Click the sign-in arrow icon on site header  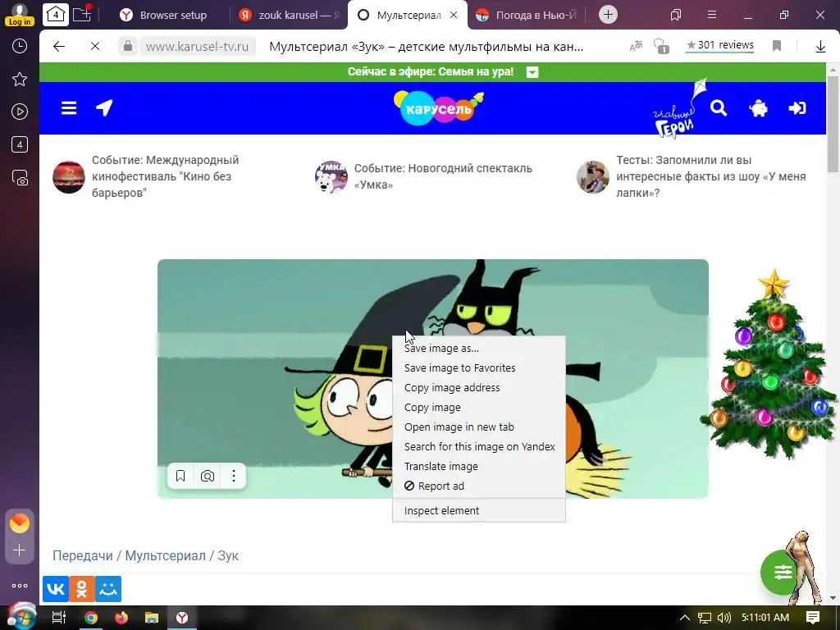tap(797, 108)
